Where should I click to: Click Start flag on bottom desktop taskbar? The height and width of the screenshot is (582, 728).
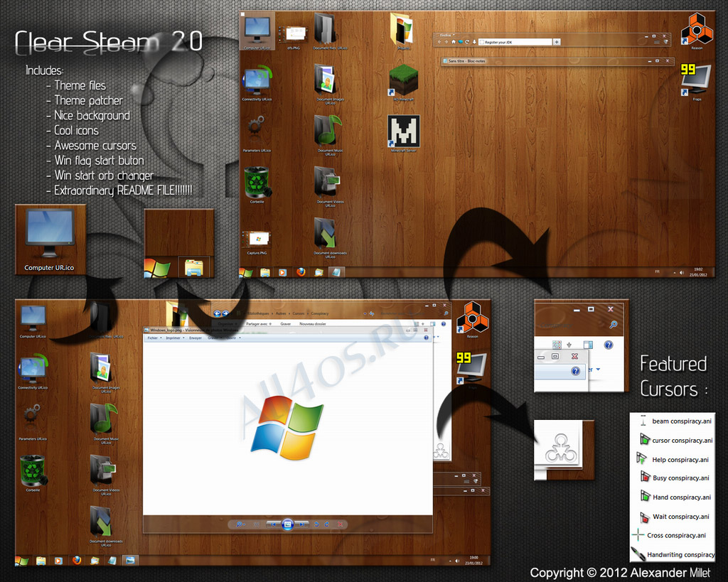[22, 561]
